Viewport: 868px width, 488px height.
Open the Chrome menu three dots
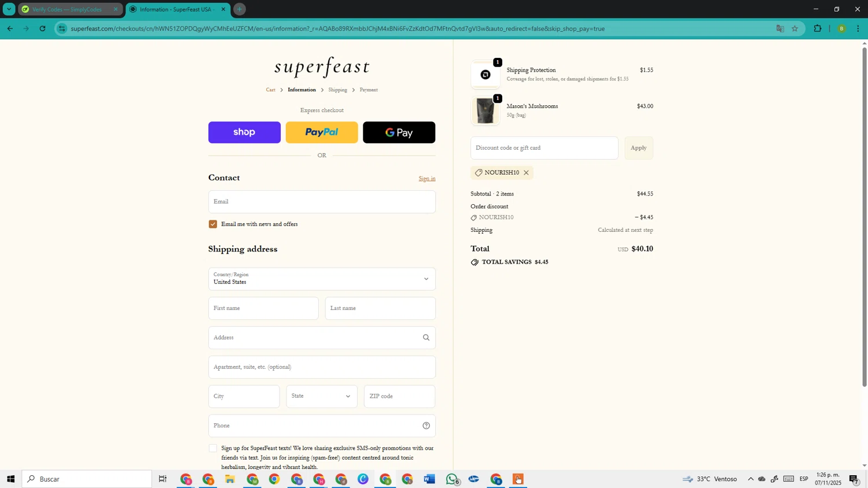point(858,28)
